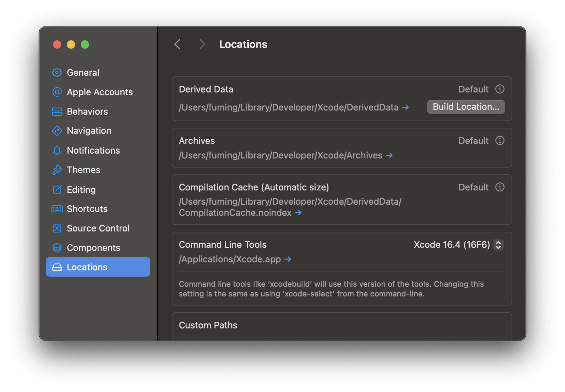Click the Editing pencil square icon

(x=57, y=189)
